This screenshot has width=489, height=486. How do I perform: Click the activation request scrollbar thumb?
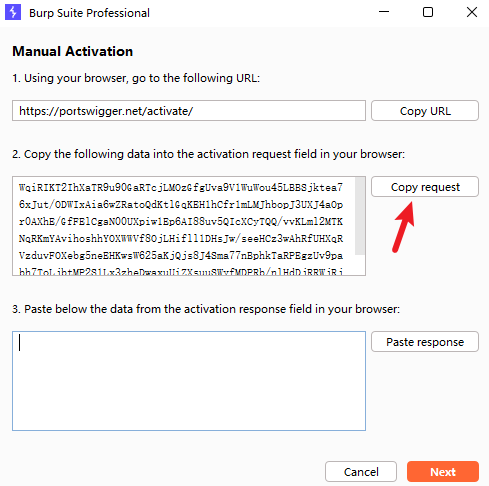[360, 216]
